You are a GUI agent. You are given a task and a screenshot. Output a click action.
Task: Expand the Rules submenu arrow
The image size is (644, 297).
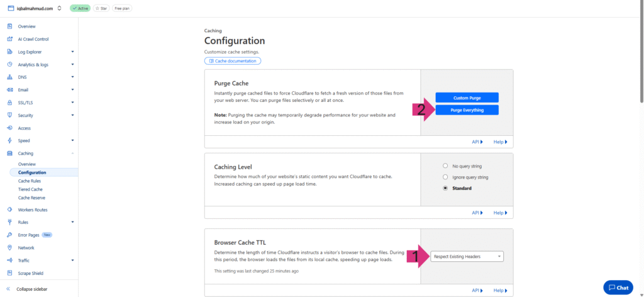[73, 222]
